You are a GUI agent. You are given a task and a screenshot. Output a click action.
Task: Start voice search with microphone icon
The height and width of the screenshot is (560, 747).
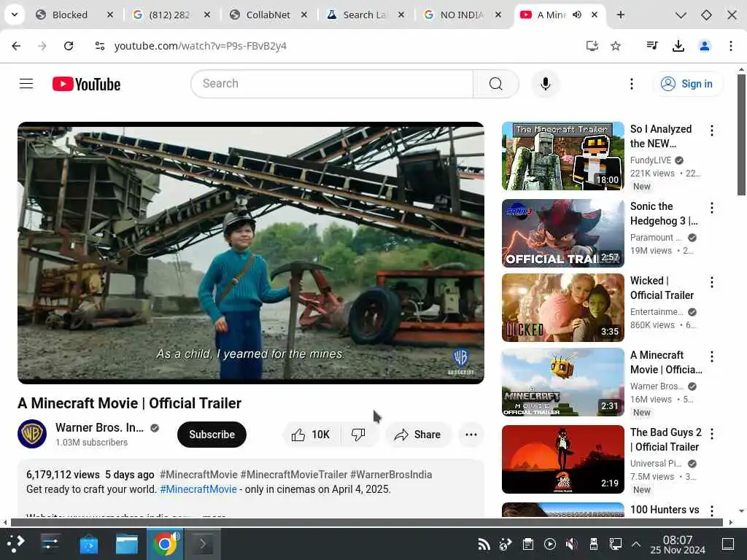(x=546, y=84)
